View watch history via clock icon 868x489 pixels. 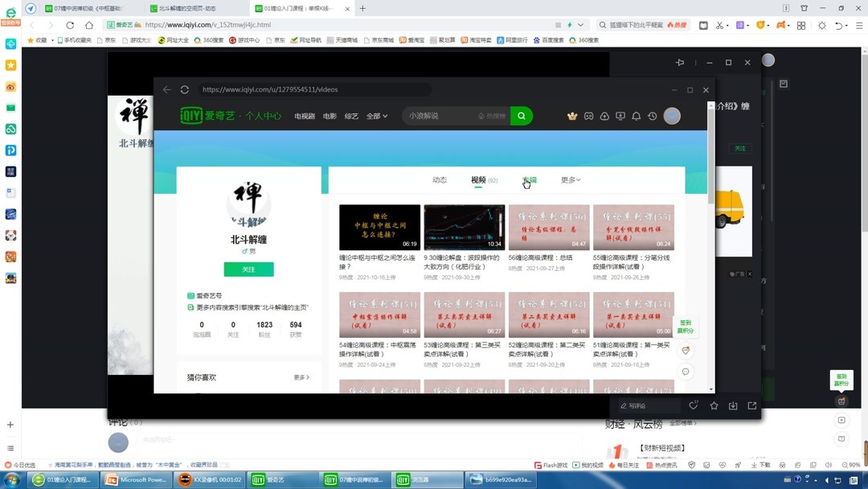click(653, 116)
